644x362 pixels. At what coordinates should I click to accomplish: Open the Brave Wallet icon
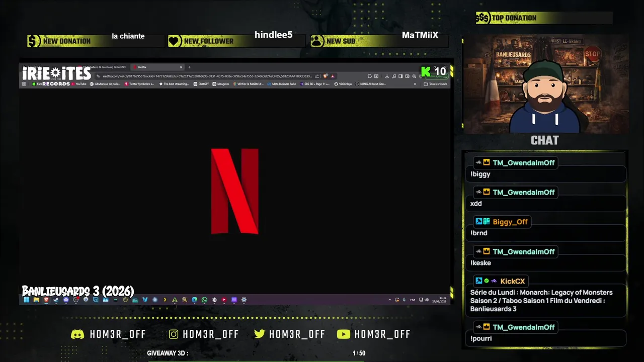click(x=407, y=76)
